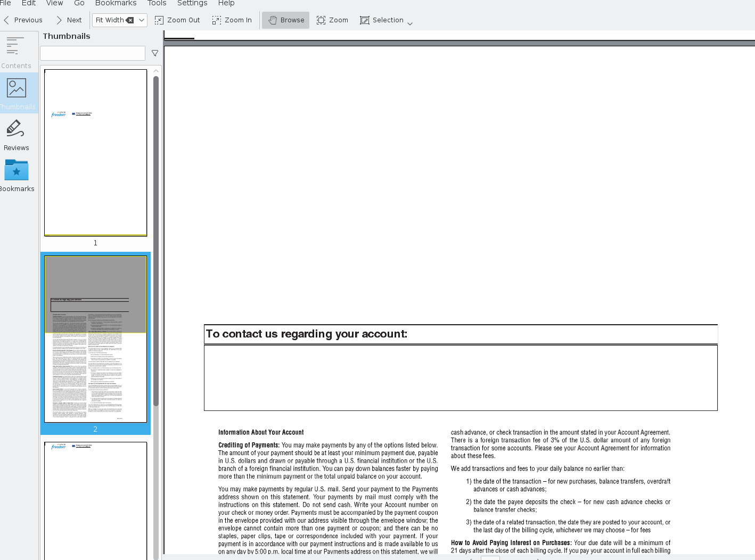Open the Settings menu
755x560 pixels.
[x=192, y=3]
